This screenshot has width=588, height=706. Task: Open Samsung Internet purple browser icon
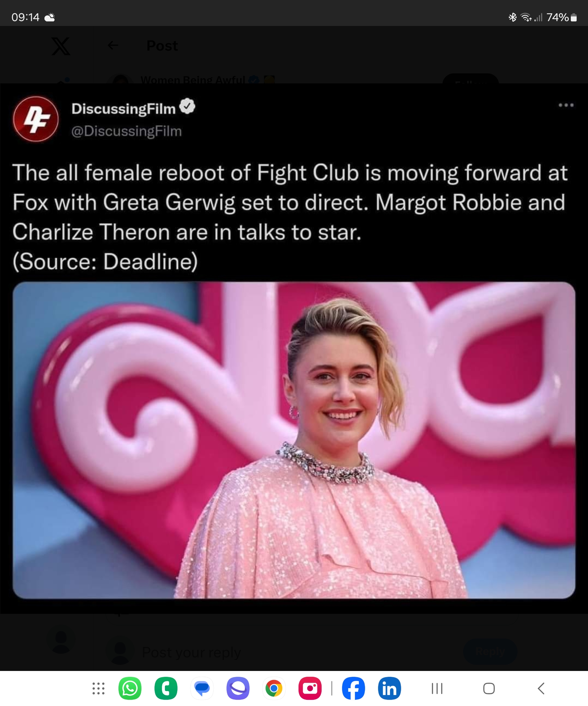[238, 688]
